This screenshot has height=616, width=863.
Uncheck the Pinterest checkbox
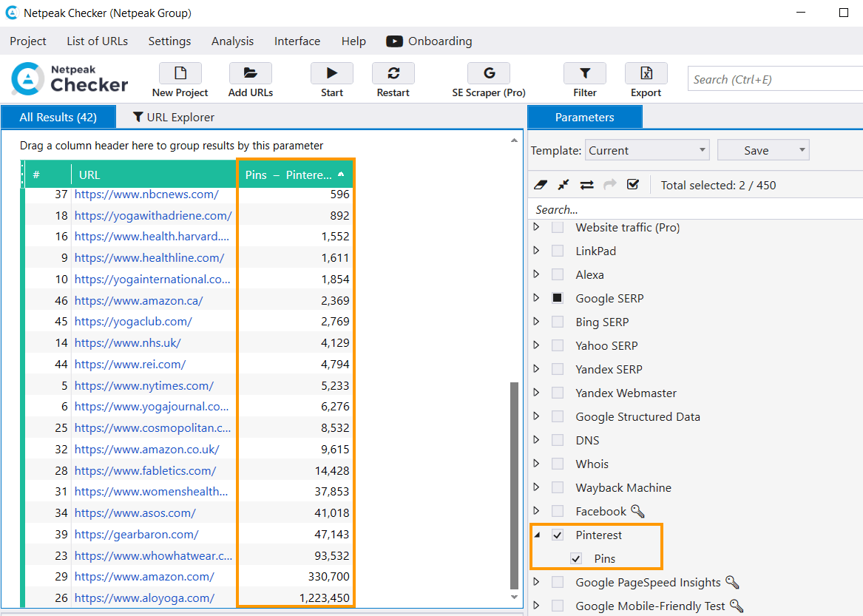[x=558, y=535]
